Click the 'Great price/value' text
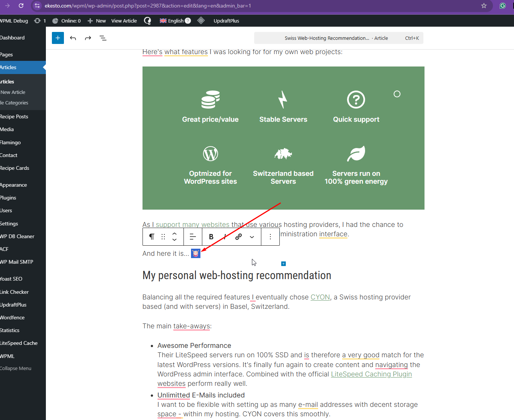Viewport: 514px width, 420px height. 211,119
